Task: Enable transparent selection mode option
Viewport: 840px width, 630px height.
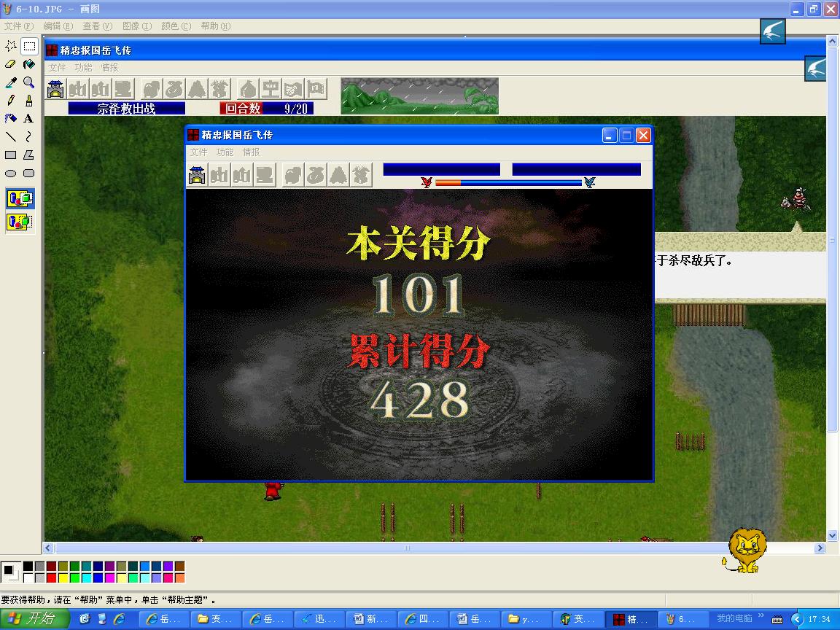Action: (20, 221)
